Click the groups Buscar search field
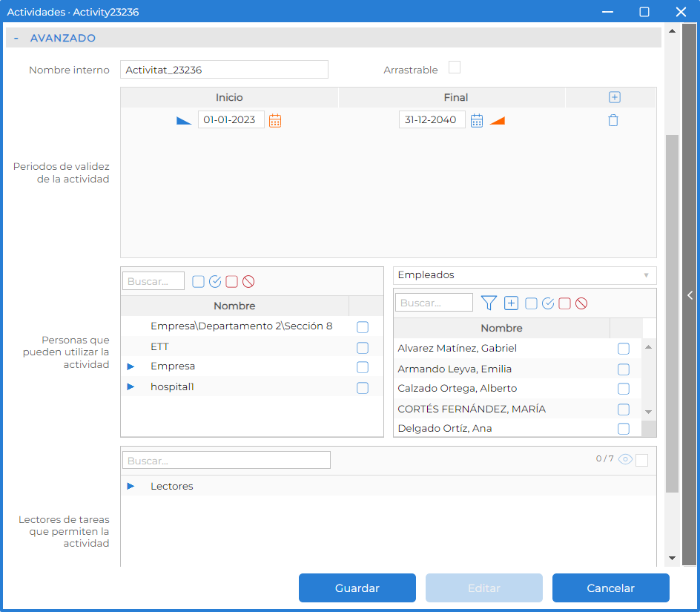The width and height of the screenshot is (700, 612). (153, 281)
